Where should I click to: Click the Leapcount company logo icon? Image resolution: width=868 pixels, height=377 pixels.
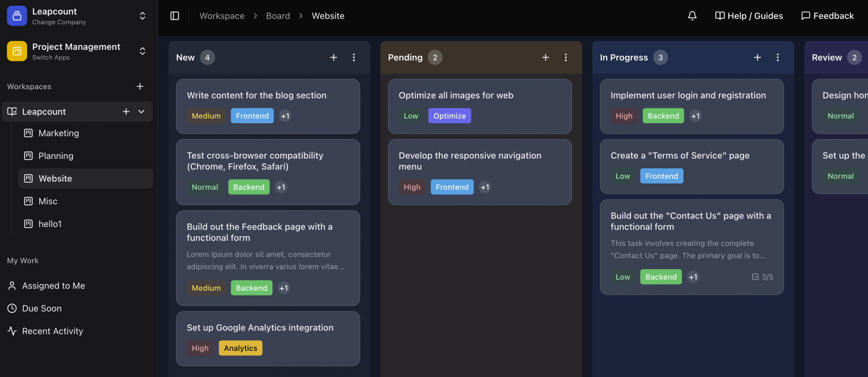(x=17, y=16)
